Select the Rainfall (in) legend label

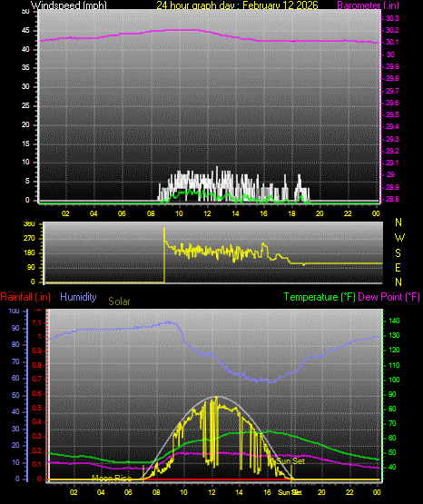(x=25, y=297)
